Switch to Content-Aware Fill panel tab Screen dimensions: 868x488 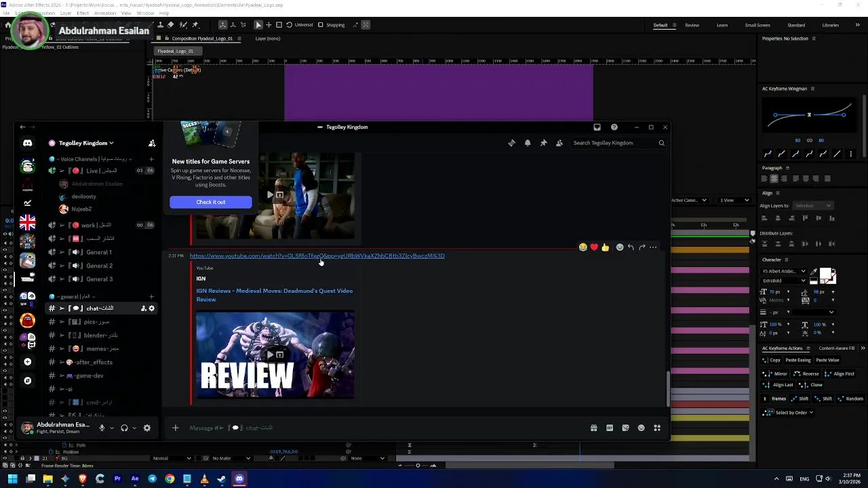pyautogui.click(x=837, y=348)
